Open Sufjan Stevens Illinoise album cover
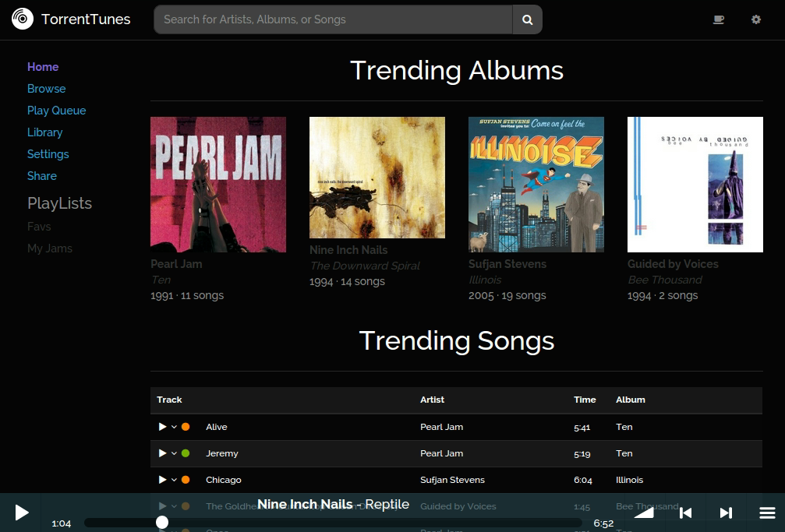The height and width of the screenshot is (532, 785). tap(536, 185)
